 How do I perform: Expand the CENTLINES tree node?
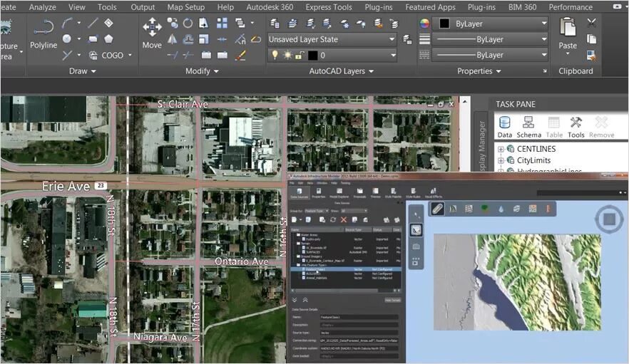(501, 149)
